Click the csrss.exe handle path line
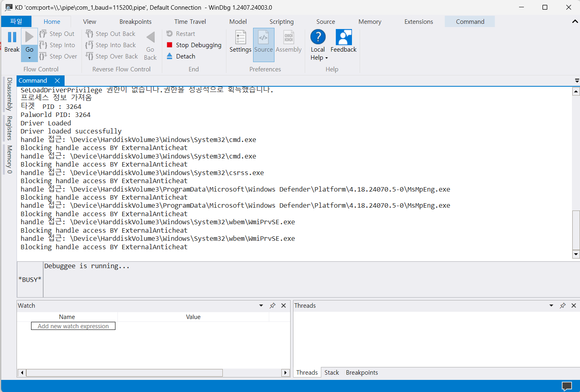The width and height of the screenshot is (580, 392). pos(142,173)
